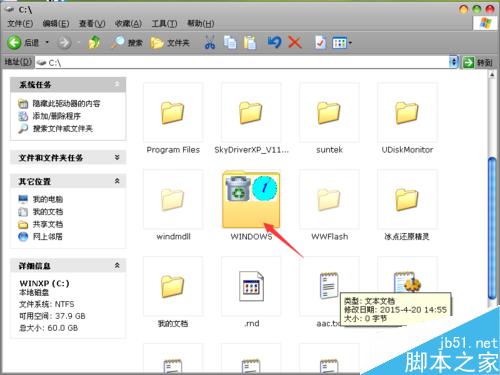The width and height of the screenshot is (500, 375).
Task: Click the Back navigation arrow
Action: [x=14, y=43]
